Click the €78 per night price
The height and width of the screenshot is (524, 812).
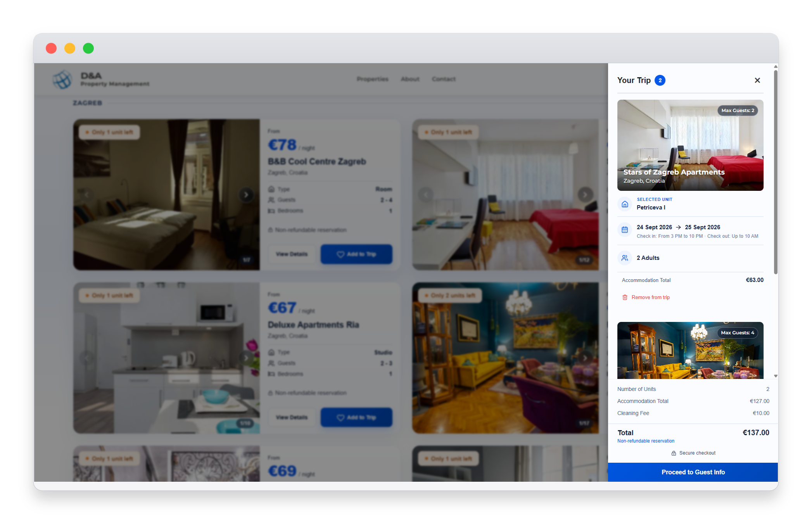(x=282, y=145)
